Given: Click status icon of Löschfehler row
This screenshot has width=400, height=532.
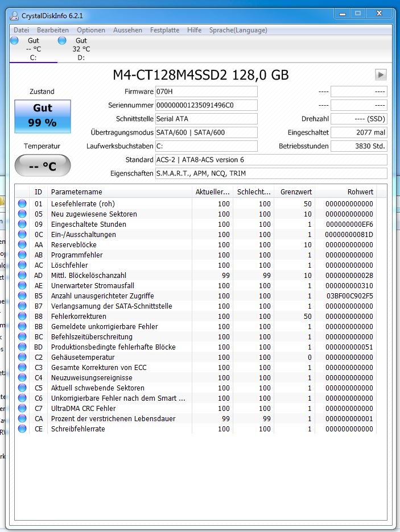Looking at the screenshot, I should (22, 265).
